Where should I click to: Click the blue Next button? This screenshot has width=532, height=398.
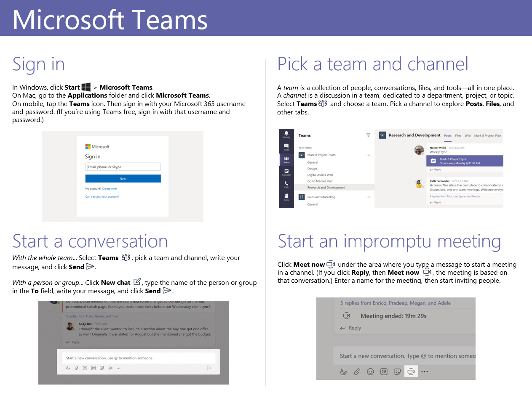click(x=123, y=178)
